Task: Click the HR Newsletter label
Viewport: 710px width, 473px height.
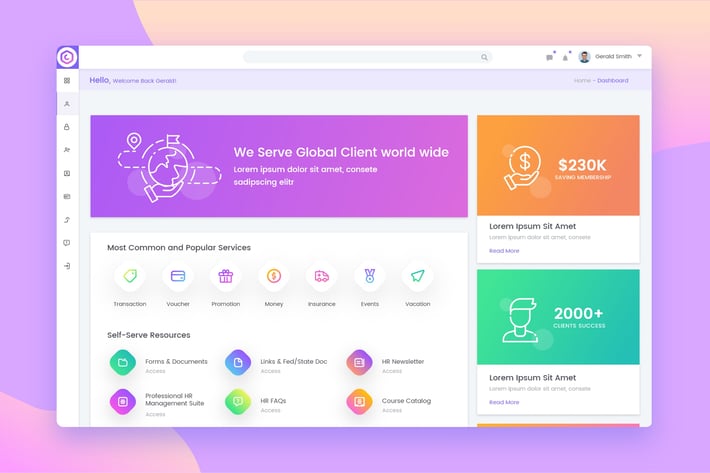Action: (x=403, y=362)
